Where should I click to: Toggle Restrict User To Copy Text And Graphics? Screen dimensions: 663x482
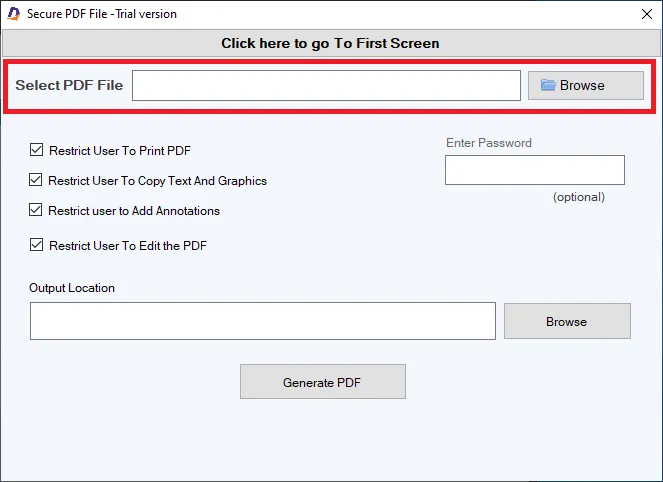[x=36, y=180]
